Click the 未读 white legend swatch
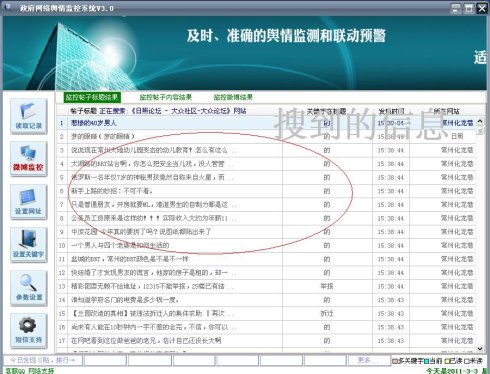490x374 pixels. point(466,361)
